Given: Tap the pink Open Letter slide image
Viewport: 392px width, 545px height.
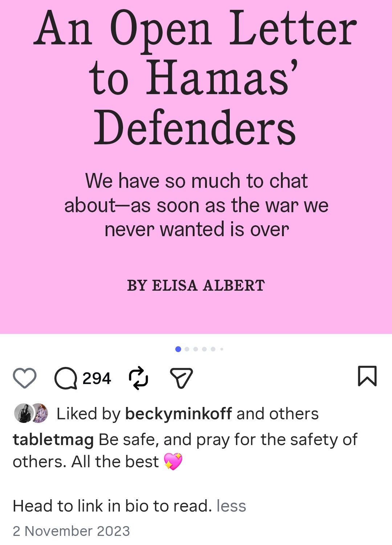Looking at the screenshot, I should tap(196, 167).
